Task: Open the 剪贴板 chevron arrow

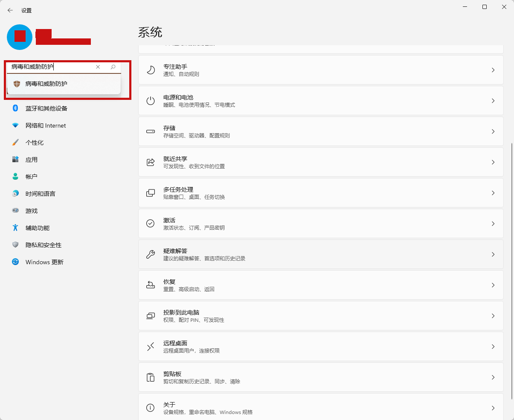Action: pos(493,377)
